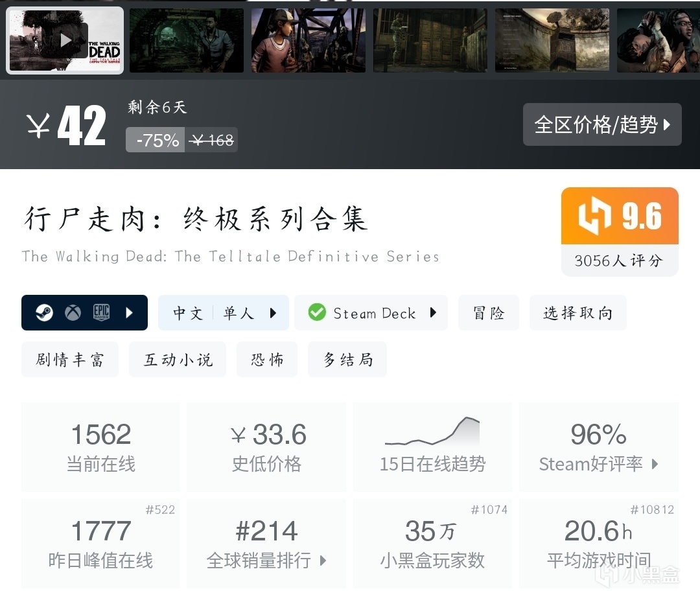Play the Walking Dead trailer video thumbnail
Image resolution: width=700 pixels, height=602 pixels.
point(65,40)
